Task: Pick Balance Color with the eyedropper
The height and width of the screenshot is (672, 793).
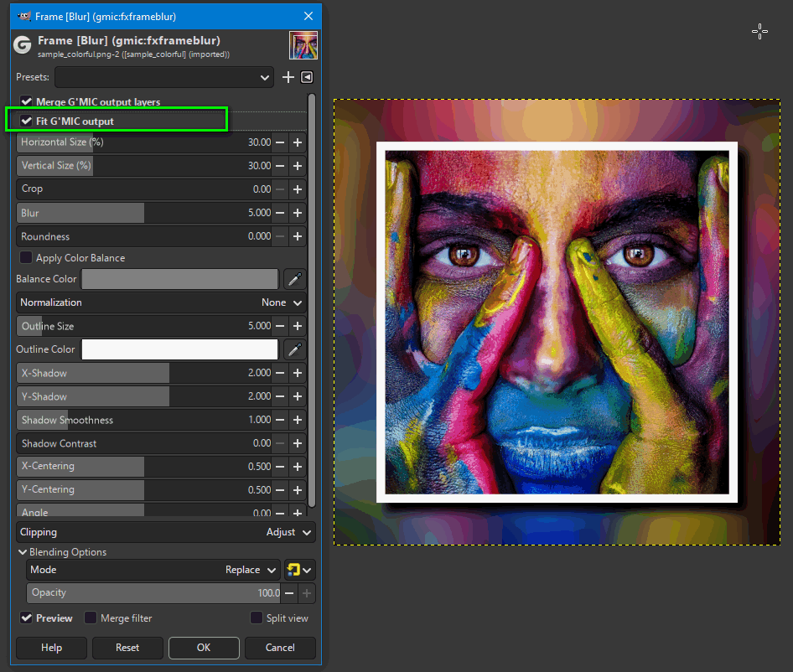Action: coord(294,279)
